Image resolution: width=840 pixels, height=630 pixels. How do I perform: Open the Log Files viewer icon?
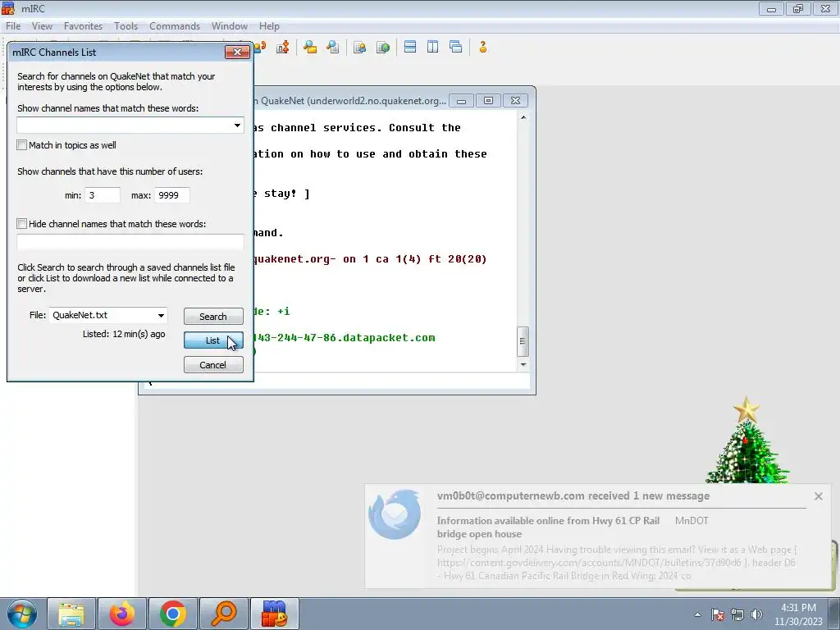(x=333, y=47)
